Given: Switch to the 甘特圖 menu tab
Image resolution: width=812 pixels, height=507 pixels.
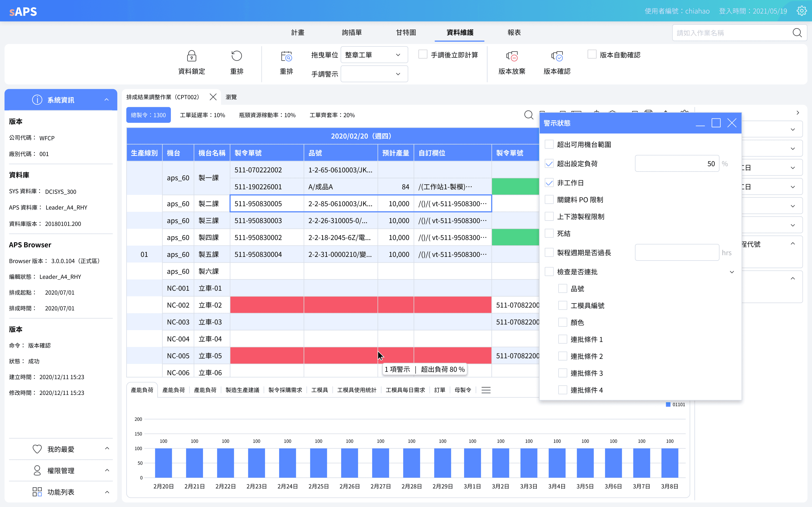Looking at the screenshot, I should [x=406, y=32].
